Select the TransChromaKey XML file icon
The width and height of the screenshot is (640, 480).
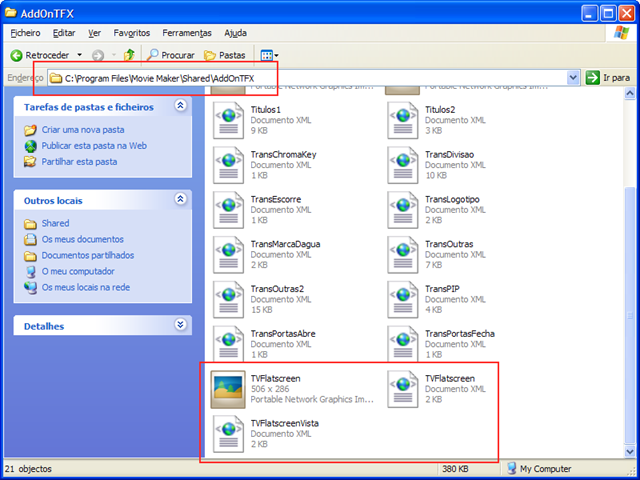coord(229,165)
